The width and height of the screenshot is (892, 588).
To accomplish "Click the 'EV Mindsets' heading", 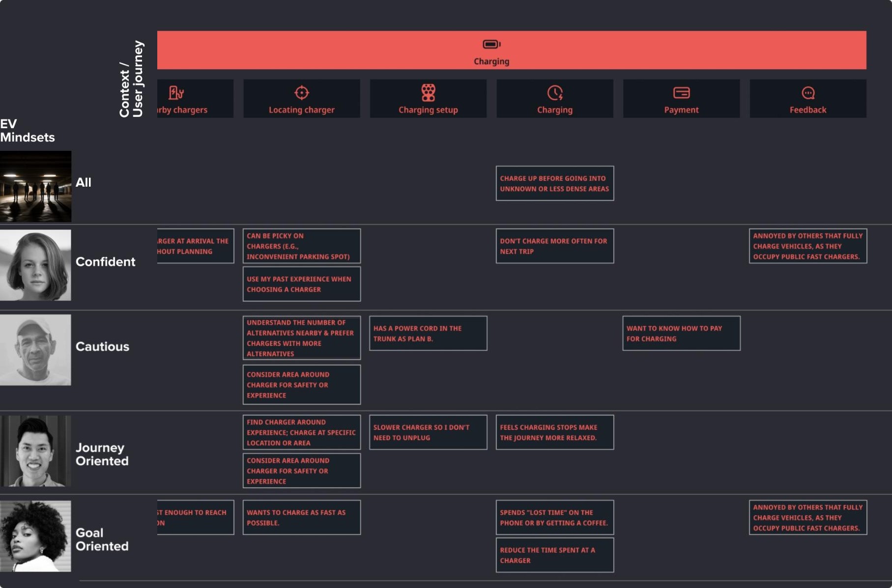I will (27, 130).
